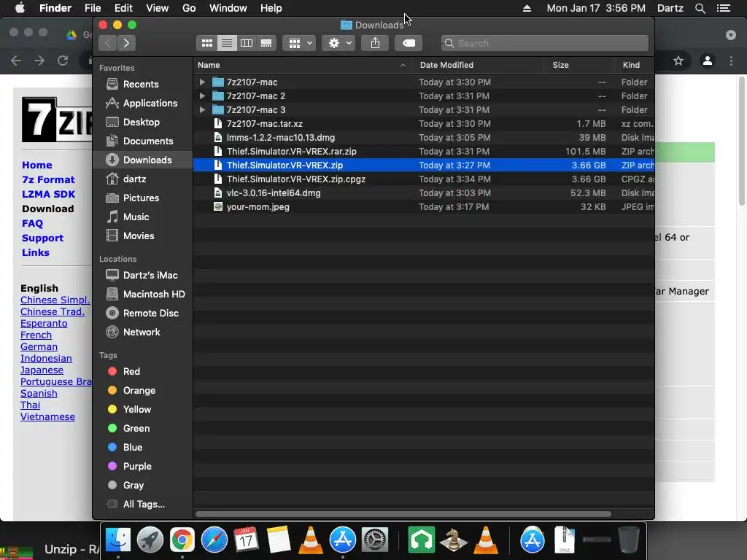Open Trash from Dock
This screenshot has width=747, height=560.
[x=628, y=540]
